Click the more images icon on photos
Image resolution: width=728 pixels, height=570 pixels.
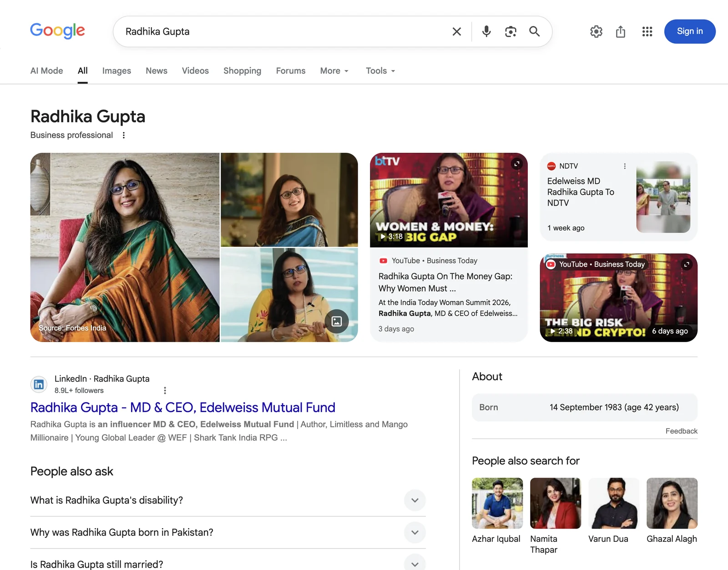(337, 322)
